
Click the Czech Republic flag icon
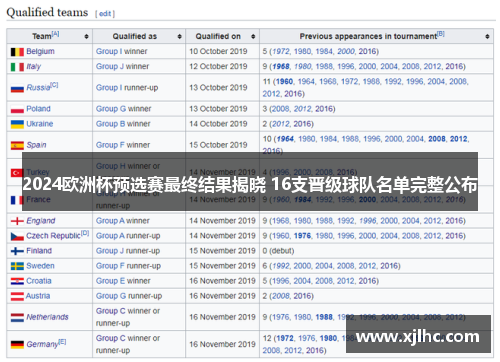(17, 236)
